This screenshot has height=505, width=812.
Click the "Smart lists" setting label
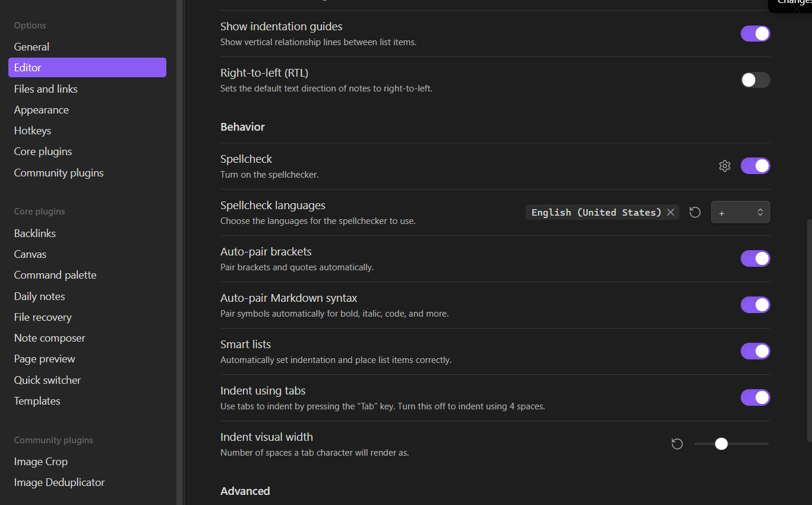pos(245,345)
